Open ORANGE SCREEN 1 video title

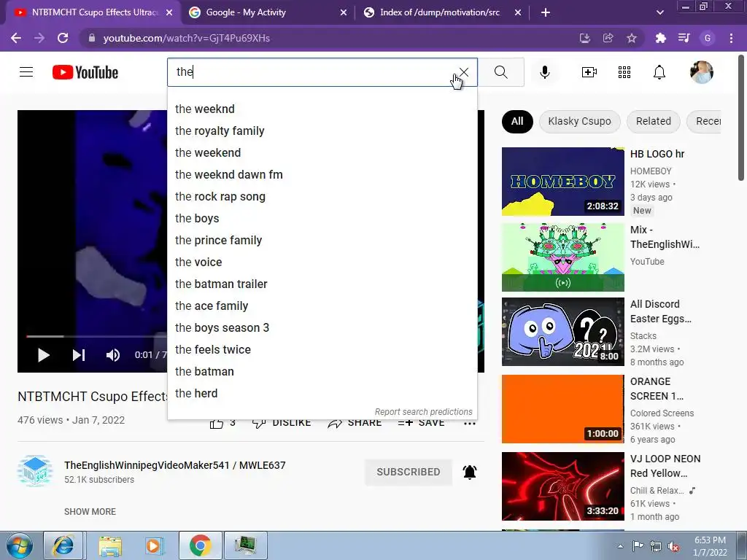coord(657,389)
